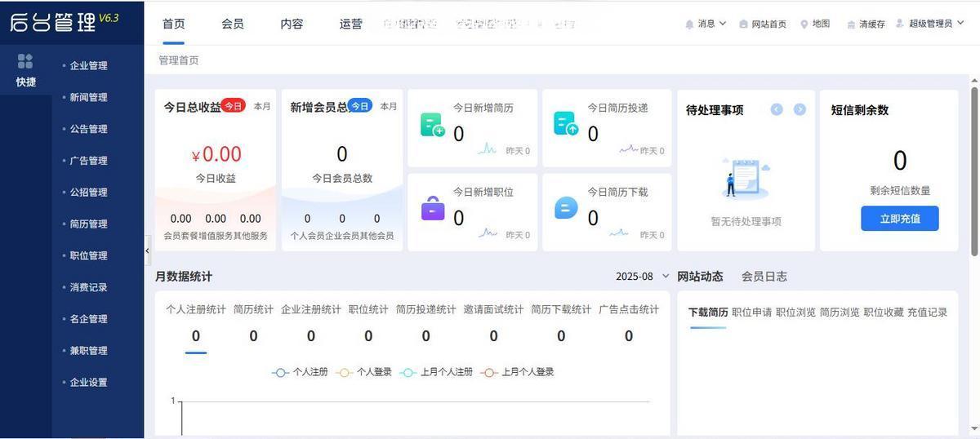Switch to the 会员 top navigation tab
Screen dimensions: 980x439
233,24
